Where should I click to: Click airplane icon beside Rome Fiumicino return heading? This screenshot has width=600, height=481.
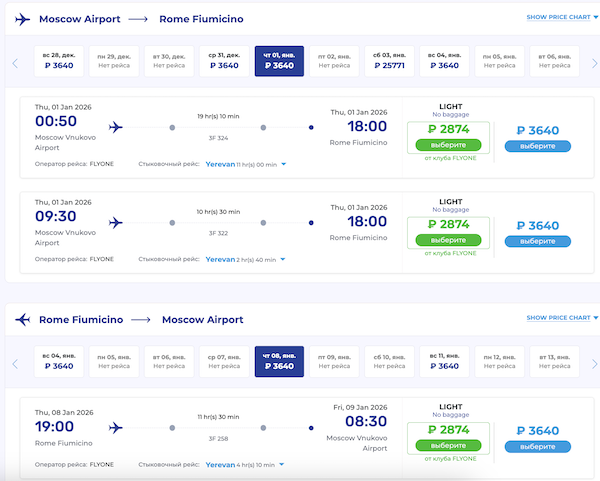click(x=21, y=320)
